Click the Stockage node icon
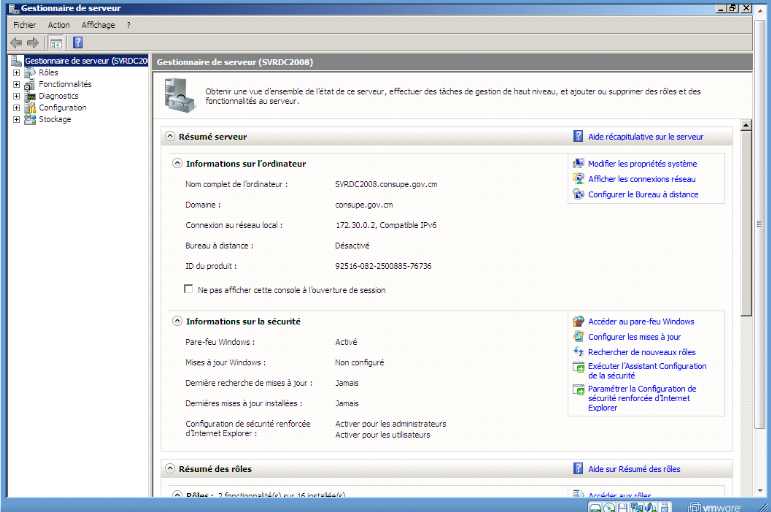771x512 pixels. tap(30, 119)
